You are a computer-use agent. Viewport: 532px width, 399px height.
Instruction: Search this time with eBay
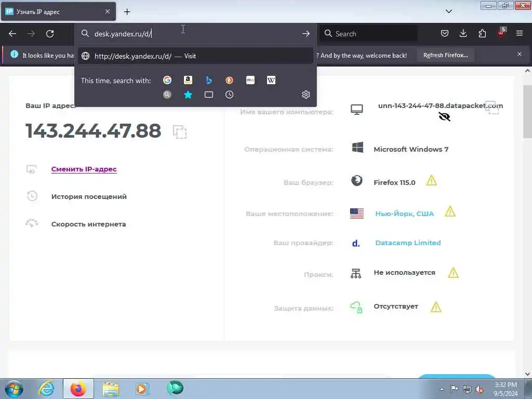[250, 80]
